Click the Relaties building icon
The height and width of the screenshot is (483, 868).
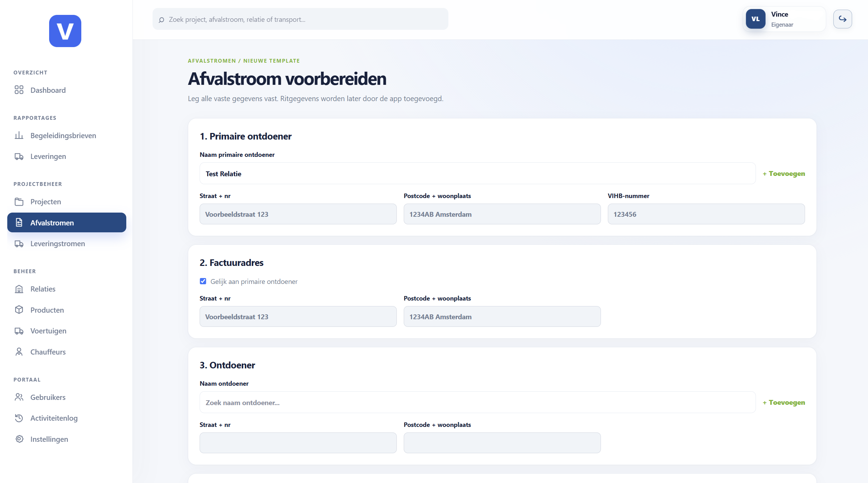[x=19, y=289]
